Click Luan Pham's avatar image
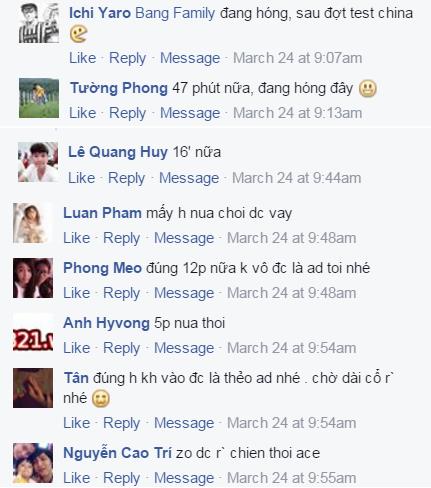431x488 pixels. pyautogui.click(x=33, y=223)
